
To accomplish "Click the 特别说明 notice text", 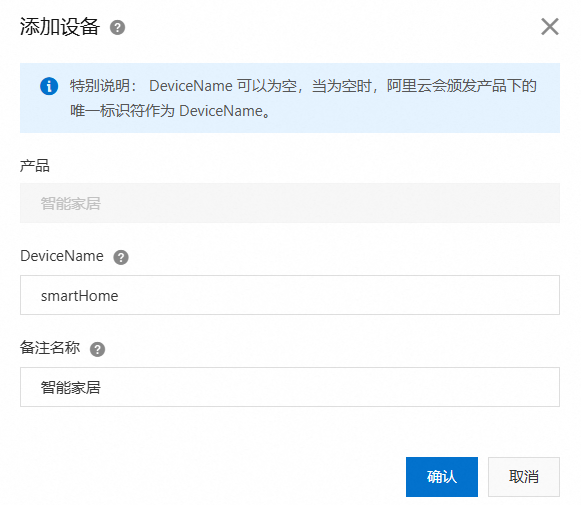I will [x=303, y=98].
